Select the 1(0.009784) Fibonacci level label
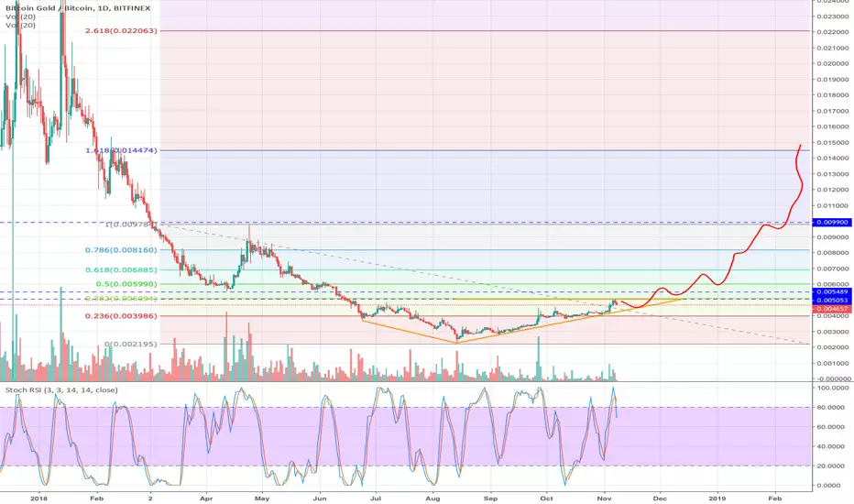854x504 pixels. (x=130, y=224)
